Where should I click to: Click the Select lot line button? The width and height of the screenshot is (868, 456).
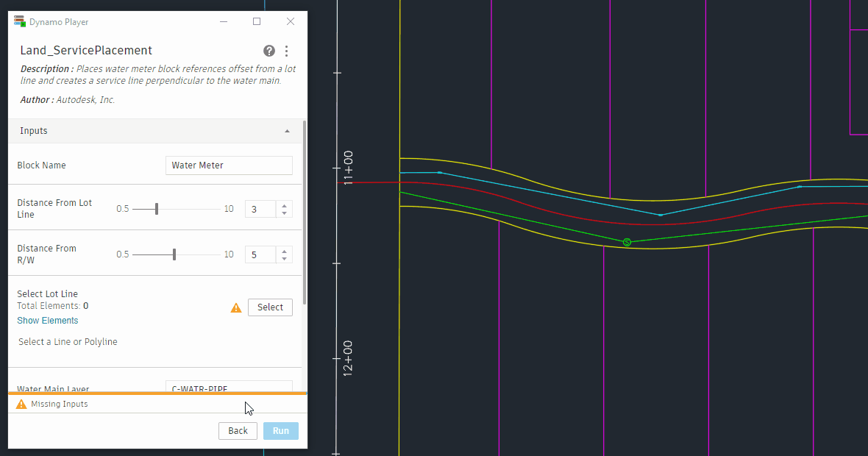coord(270,307)
